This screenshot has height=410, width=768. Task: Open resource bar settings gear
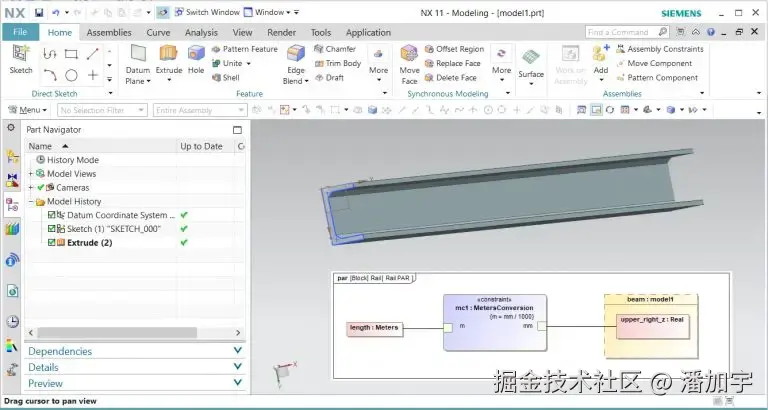11,127
